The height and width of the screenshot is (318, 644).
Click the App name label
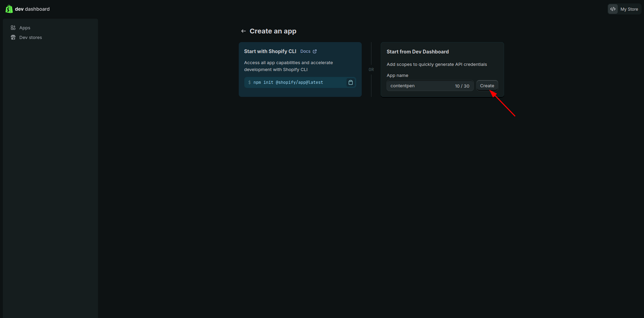pos(397,76)
